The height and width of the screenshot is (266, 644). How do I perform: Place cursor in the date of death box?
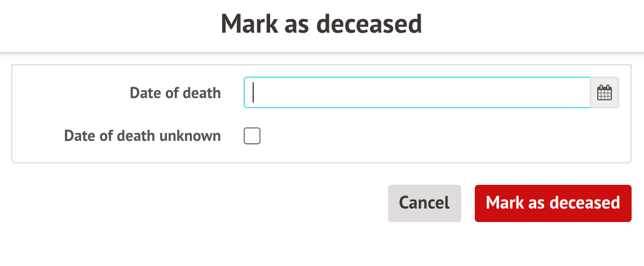tap(417, 92)
